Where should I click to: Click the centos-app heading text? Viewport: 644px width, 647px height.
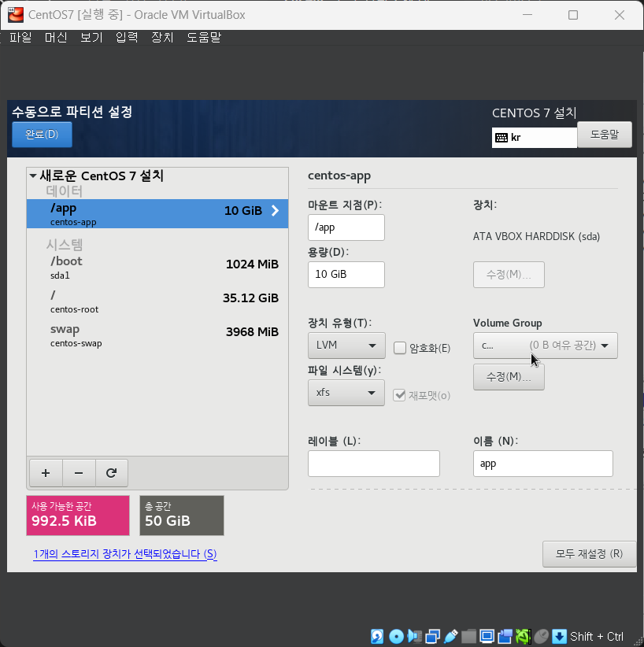339,176
